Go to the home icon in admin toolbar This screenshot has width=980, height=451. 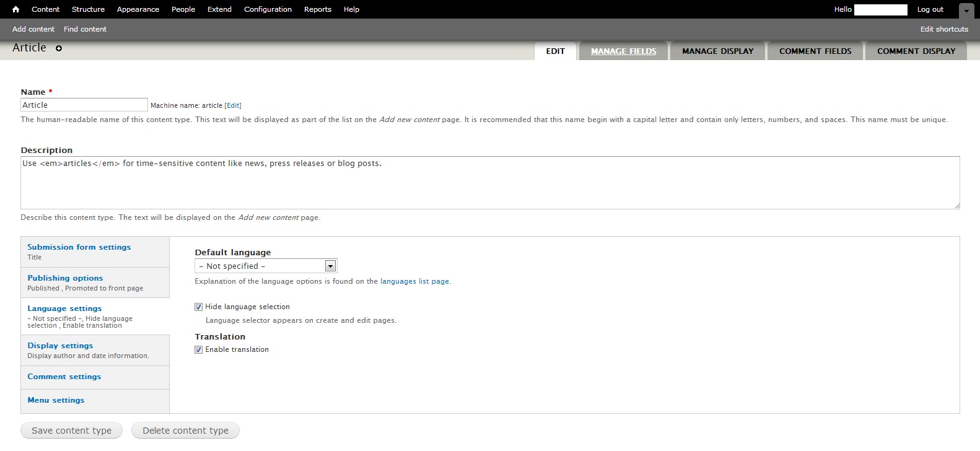click(16, 9)
